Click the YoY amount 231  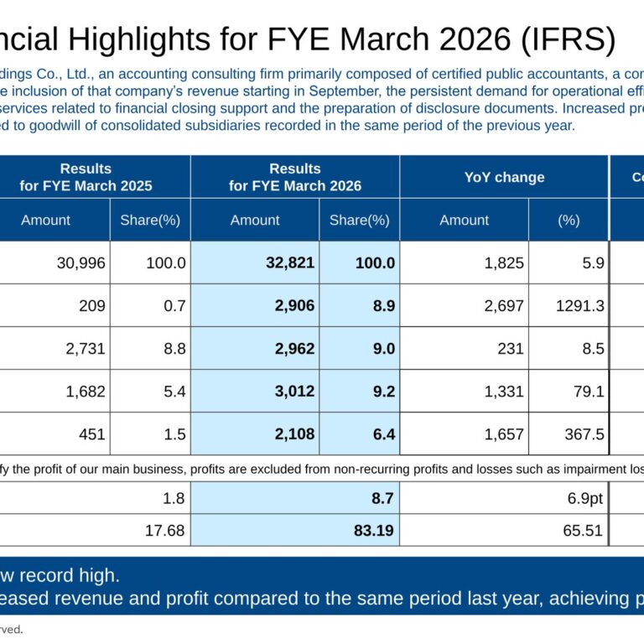511,349
